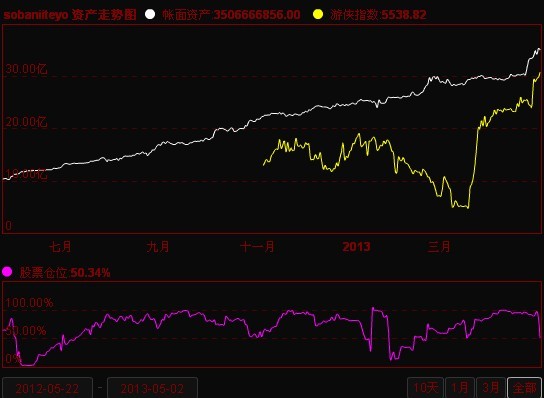The image size is (544, 398).
Task: Show the 全部 full time range
Action: (x=524, y=388)
